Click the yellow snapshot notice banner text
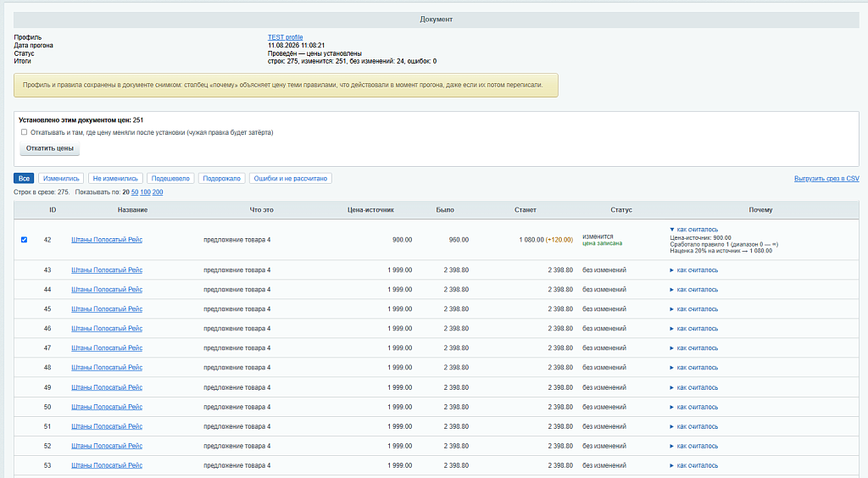The height and width of the screenshot is (478, 868). click(x=283, y=86)
